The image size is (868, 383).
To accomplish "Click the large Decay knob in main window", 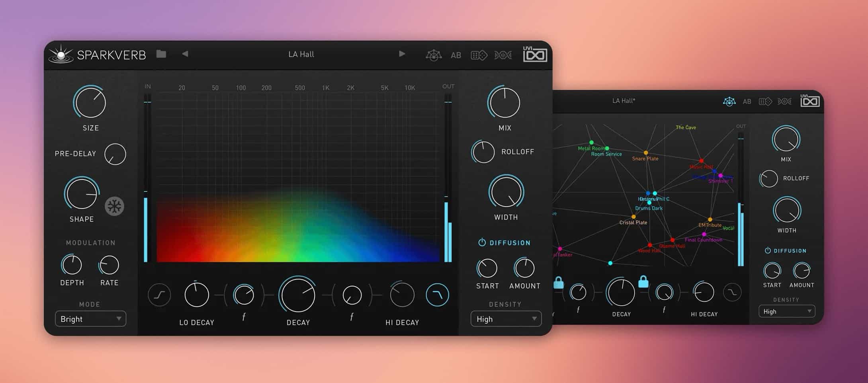I will click(298, 295).
